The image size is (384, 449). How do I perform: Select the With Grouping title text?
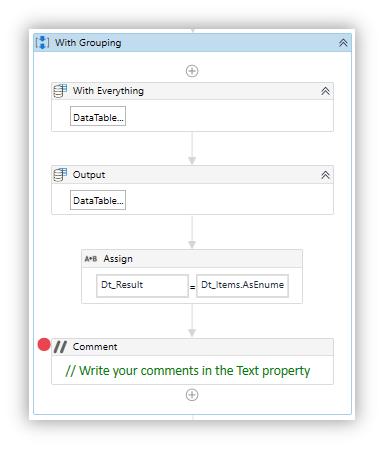click(88, 43)
